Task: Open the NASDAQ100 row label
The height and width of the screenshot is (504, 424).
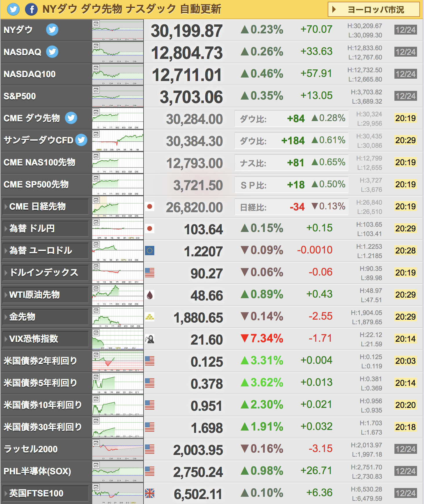Action: pos(30,74)
